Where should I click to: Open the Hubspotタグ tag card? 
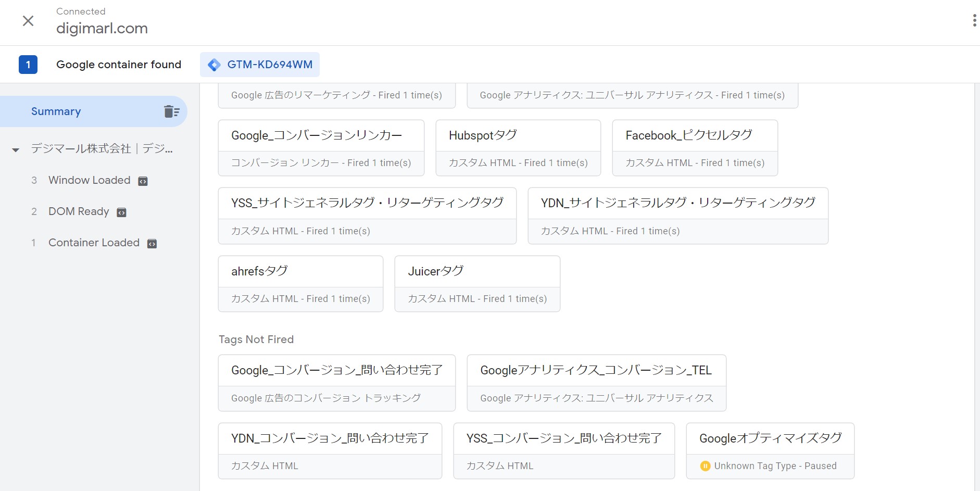(518, 148)
